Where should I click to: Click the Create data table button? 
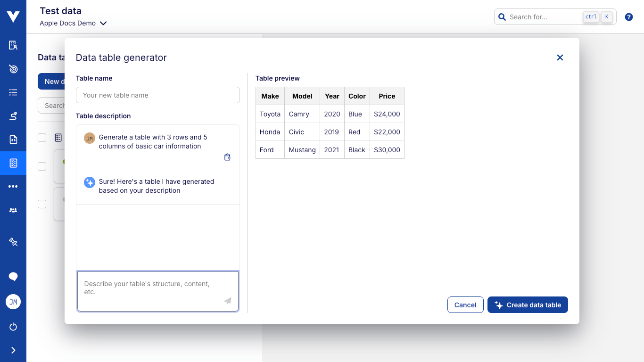point(528,304)
